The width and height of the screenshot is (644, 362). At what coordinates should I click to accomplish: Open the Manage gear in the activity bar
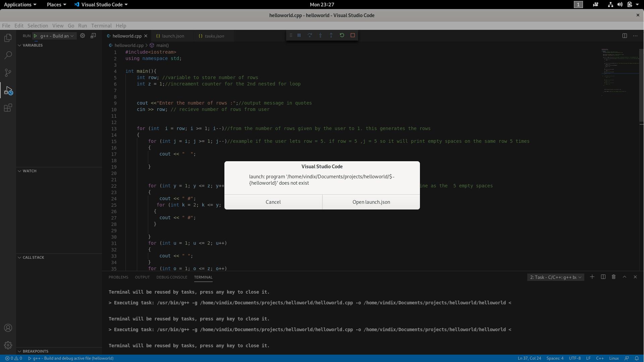point(8,345)
